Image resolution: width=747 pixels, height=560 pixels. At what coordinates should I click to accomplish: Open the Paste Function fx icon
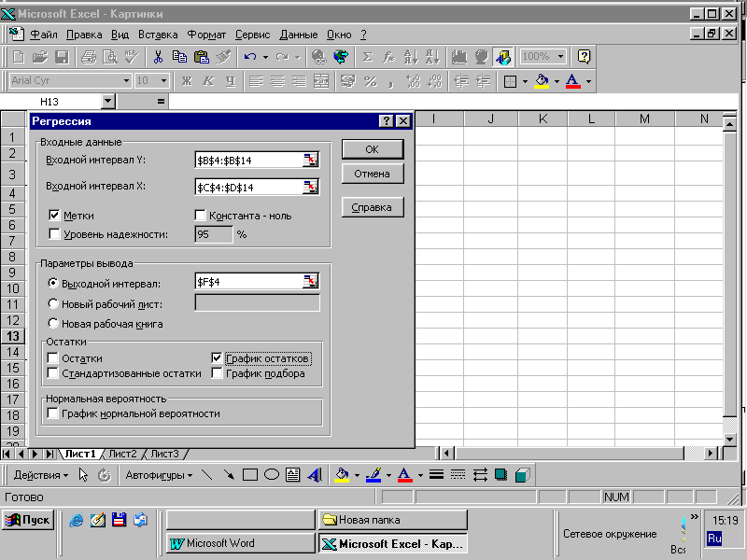coord(388,57)
